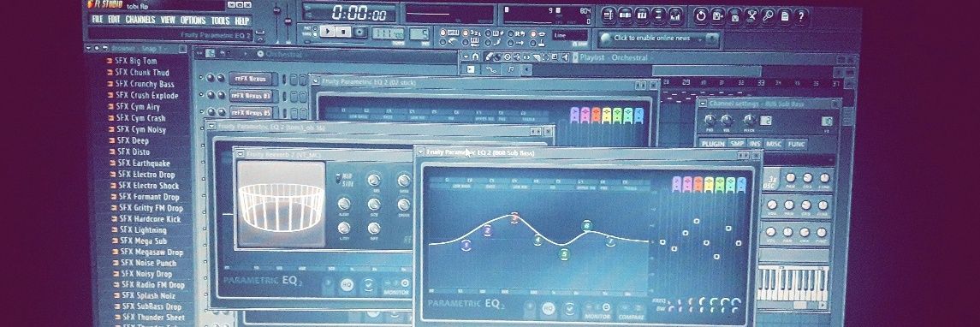
Task: Open the OPTIONS menu
Action: coord(193,20)
